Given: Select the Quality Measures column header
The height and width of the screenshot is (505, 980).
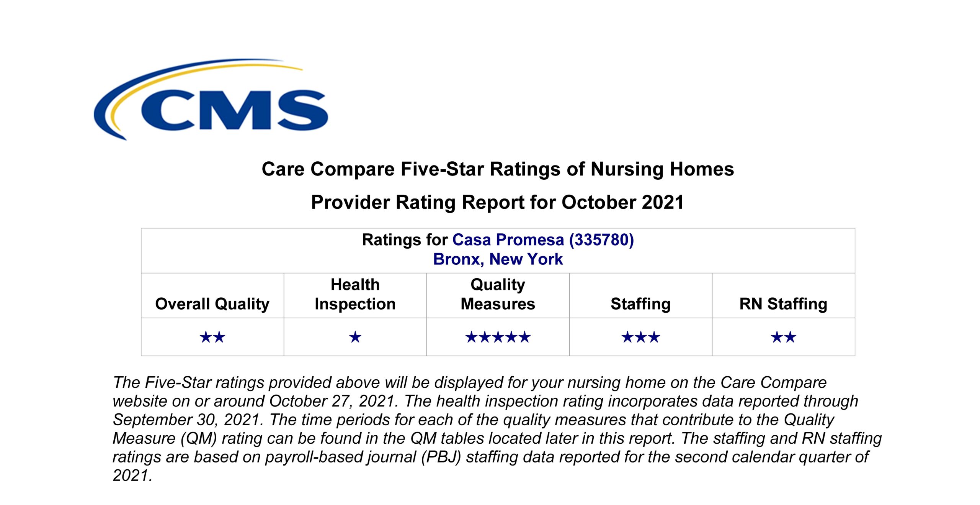Looking at the screenshot, I should click(498, 294).
